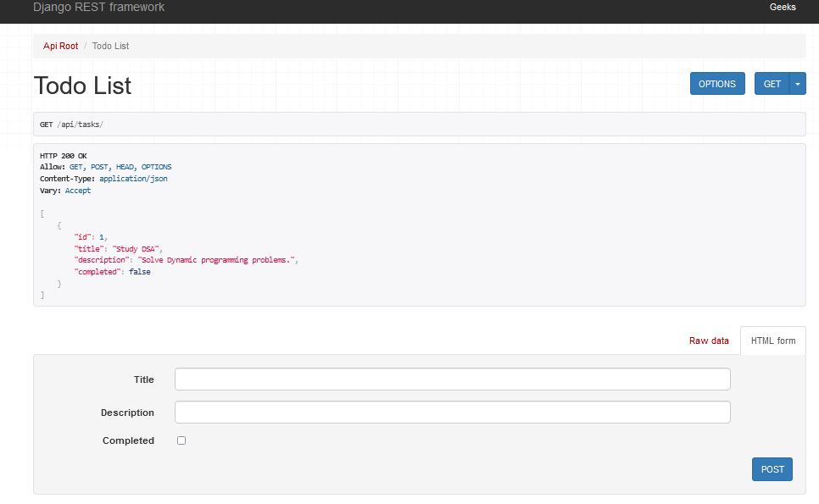Open the Api Root breadcrumb link

click(60, 46)
